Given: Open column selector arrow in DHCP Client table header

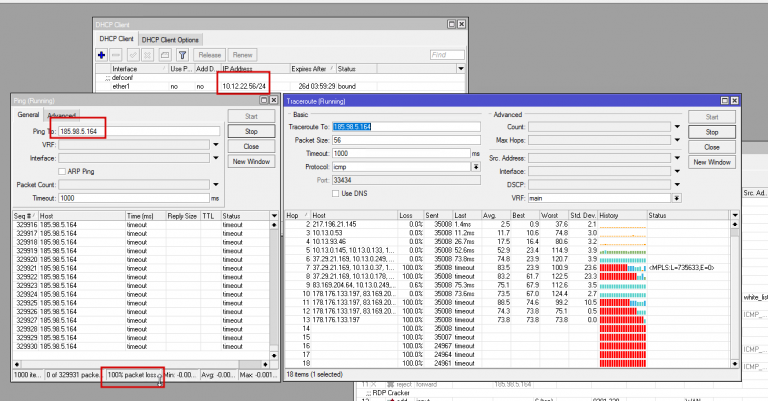Looking at the screenshot, I should click(461, 69).
